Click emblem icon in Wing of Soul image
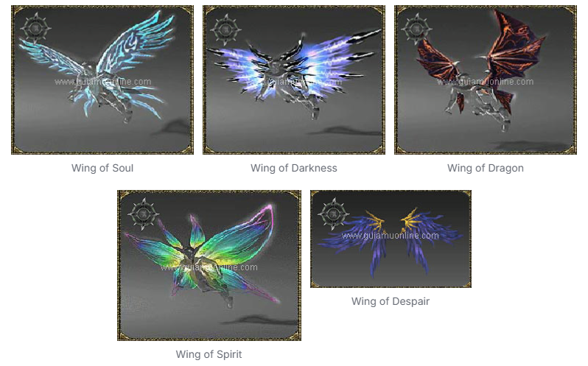The image size is (588, 366). pyautogui.click(x=35, y=28)
